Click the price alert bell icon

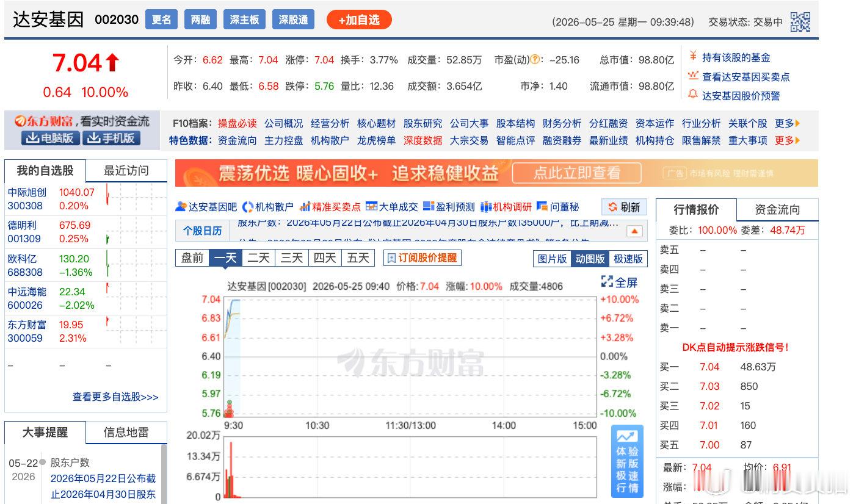point(693,95)
